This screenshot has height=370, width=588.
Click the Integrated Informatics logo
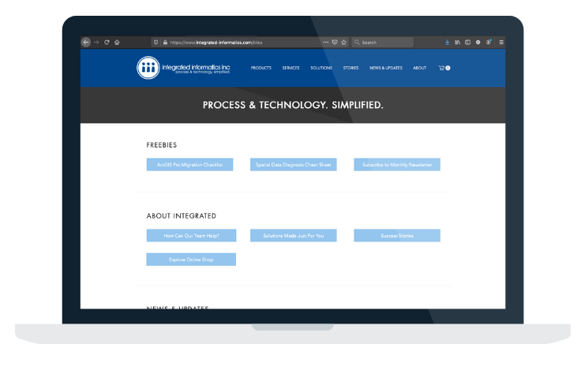pyautogui.click(x=183, y=68)
